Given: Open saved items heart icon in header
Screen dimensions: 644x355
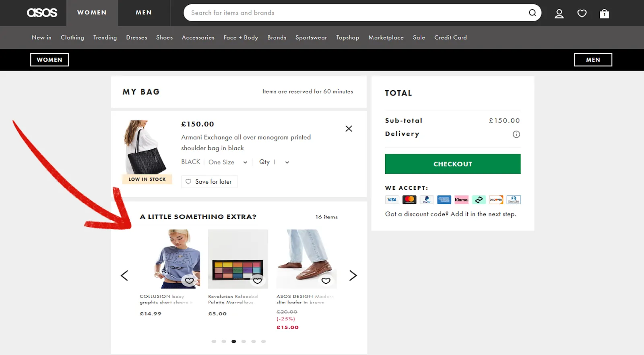Looking at the screenshot, I should (x=582, y=14).
